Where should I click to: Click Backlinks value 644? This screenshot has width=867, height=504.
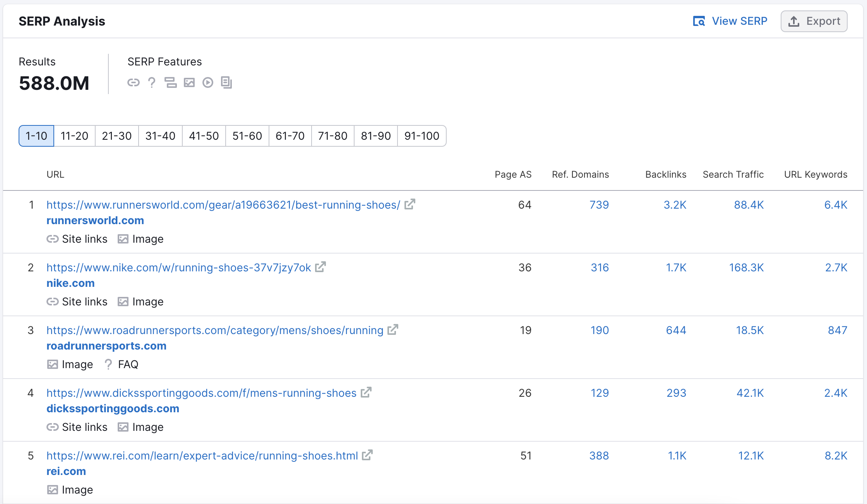point(676,330)
